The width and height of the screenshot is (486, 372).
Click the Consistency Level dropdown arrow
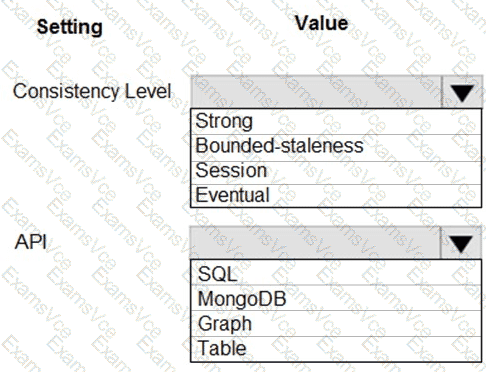pos(462,92)
